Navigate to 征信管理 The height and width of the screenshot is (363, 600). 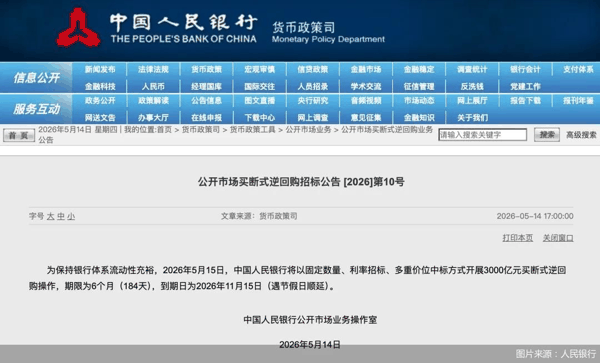click(419, 86)
